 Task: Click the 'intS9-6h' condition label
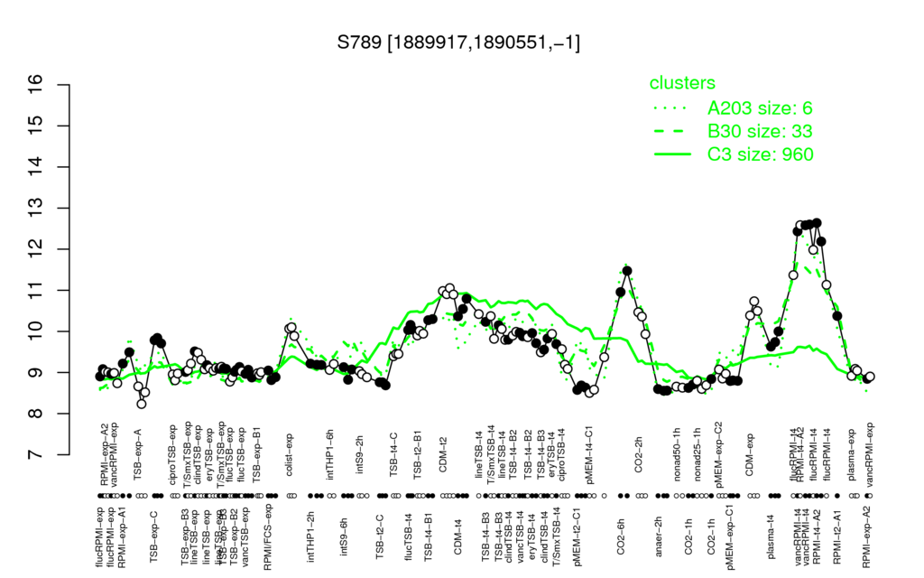click(x=345, y=537)
